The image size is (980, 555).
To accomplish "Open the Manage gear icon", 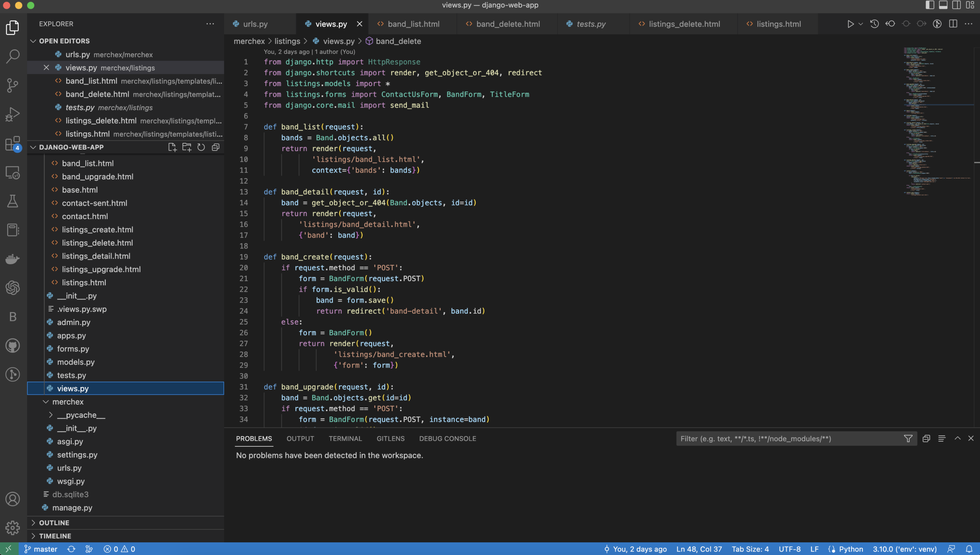I will click(13, 528).
